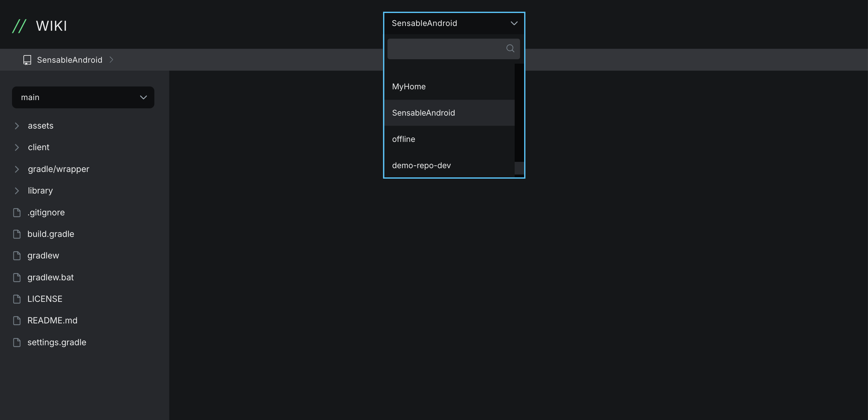Click the README.md file icon

click(16, 320)
